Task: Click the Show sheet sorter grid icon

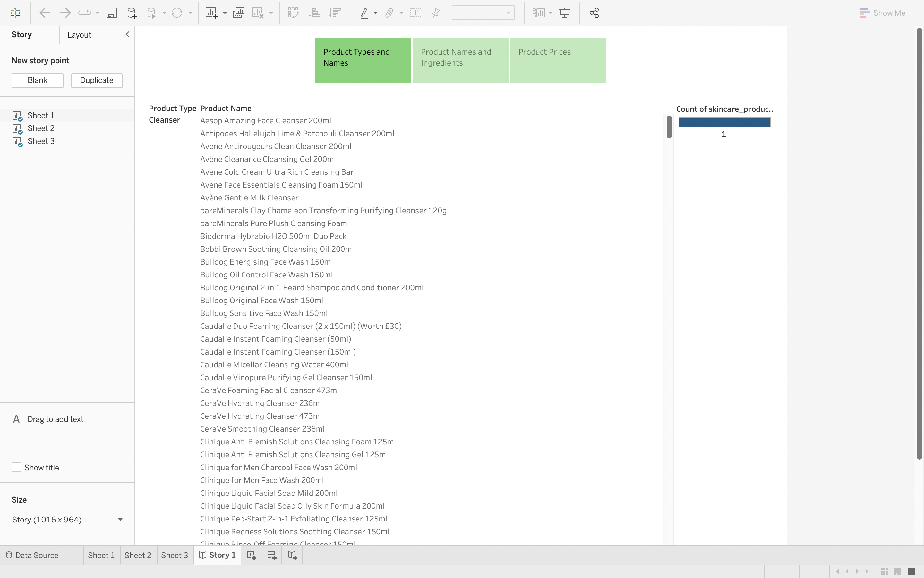Action: pyautogui.click(x=884, y=572)
